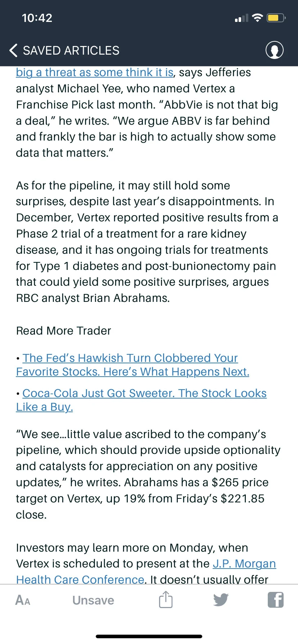Open the Fed's Hawkish Turn article link
Screen dimensions: 298x644
[x=132, y=365]
